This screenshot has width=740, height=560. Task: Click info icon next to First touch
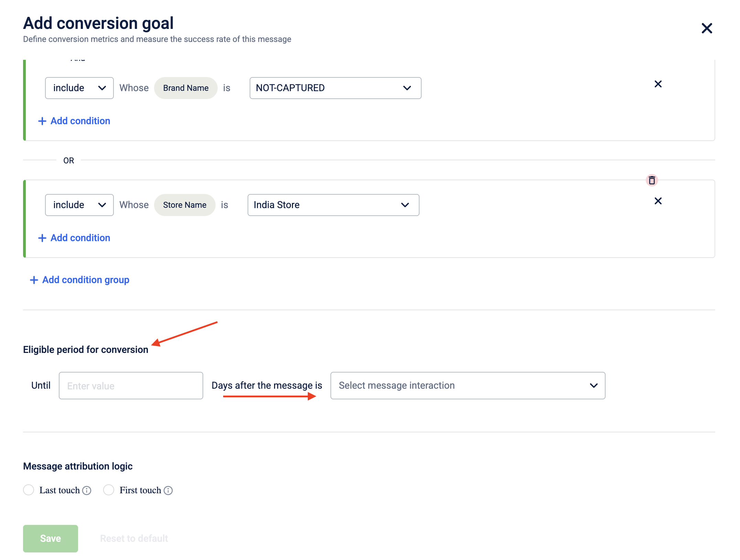pos(168,491)
